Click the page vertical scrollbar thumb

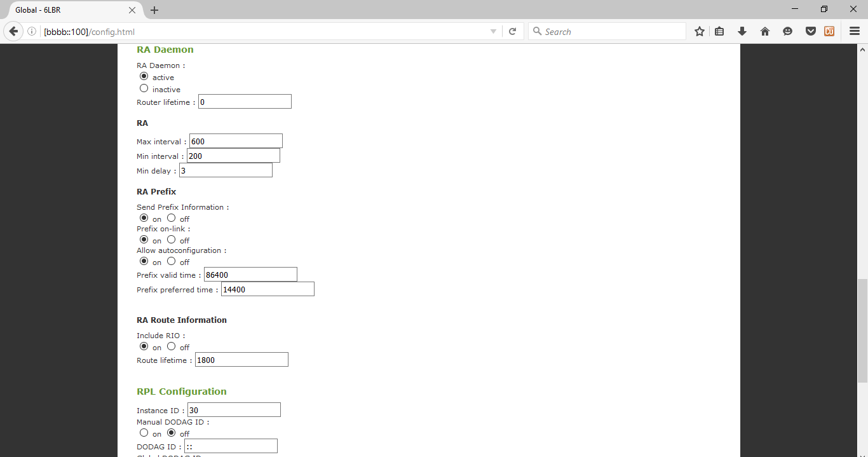(x=862, y=331)
